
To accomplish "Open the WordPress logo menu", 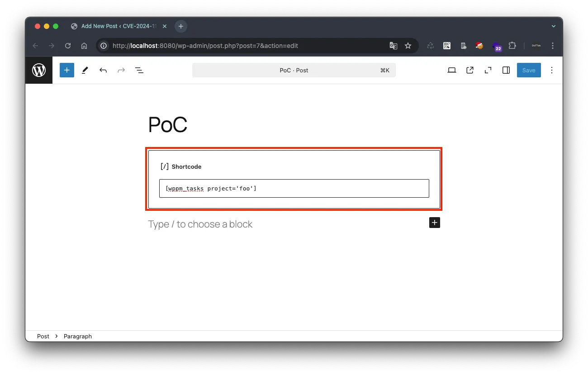I will (x=39, y=70).
